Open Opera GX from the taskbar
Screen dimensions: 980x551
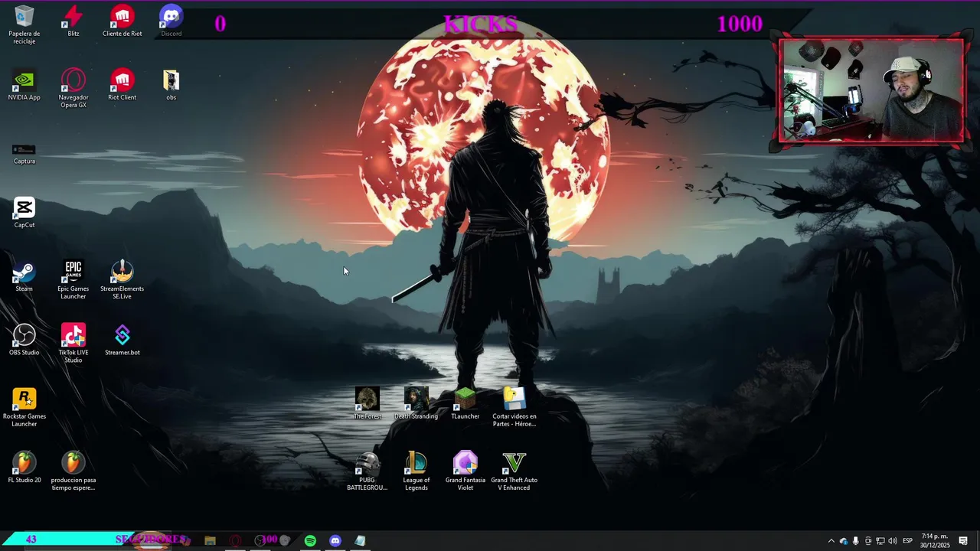(x=235, y=540)
